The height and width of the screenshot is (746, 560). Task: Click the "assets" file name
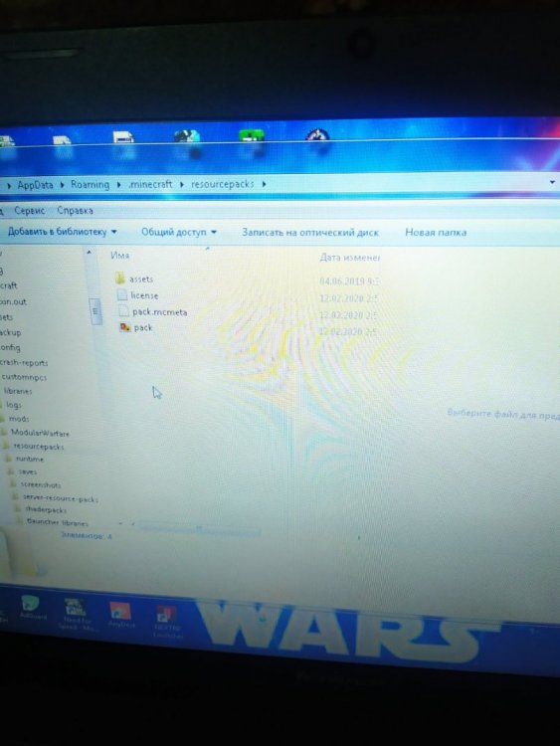[141, 280]
